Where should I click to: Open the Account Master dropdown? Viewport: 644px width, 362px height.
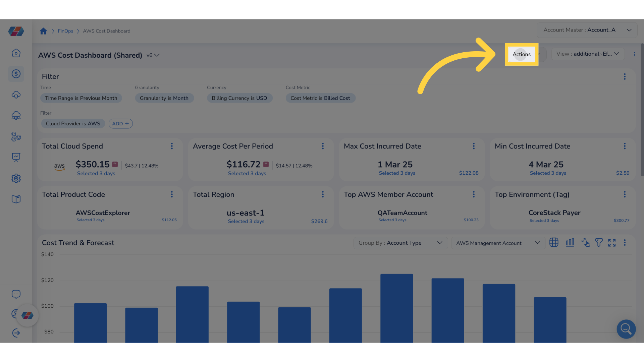587,30
